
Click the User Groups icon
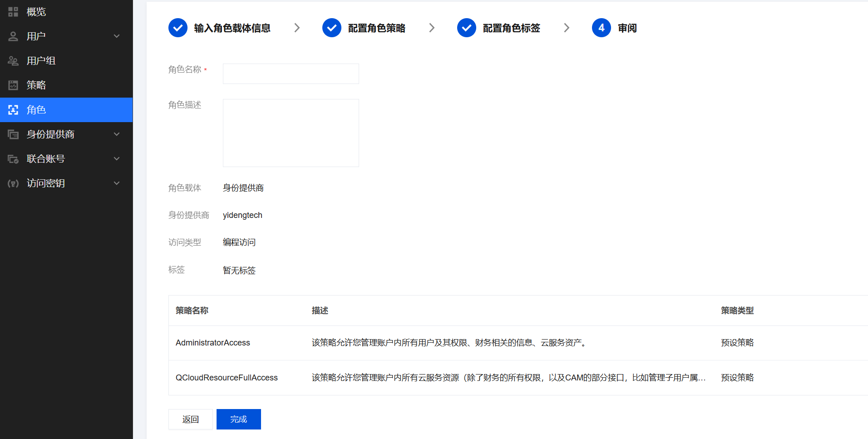[x=13, y=61]
